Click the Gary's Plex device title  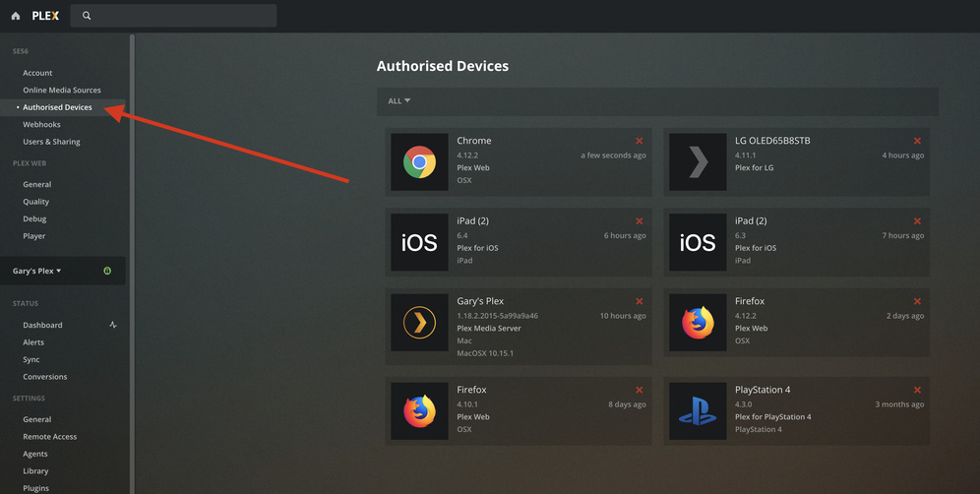pyautogui.click(x=480, y=301)
